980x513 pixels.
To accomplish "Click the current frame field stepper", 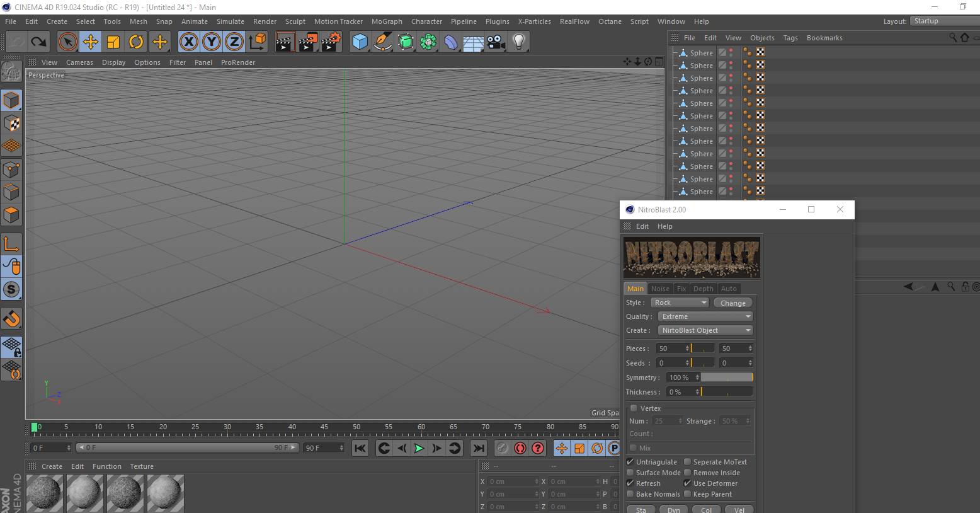I will 68,448.
